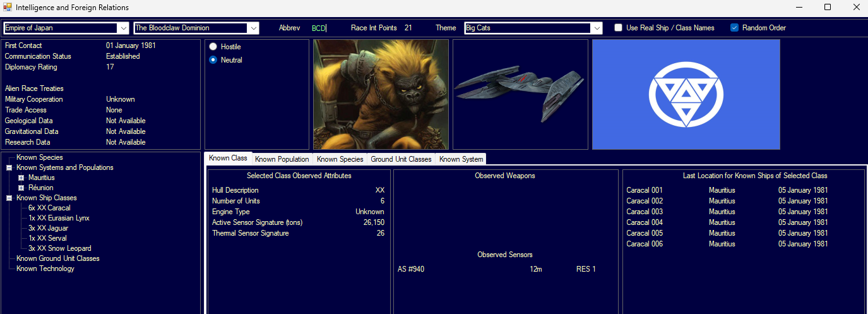868x314 pixels.
Task: Click the Military Cooperation label
Action: 34,99
